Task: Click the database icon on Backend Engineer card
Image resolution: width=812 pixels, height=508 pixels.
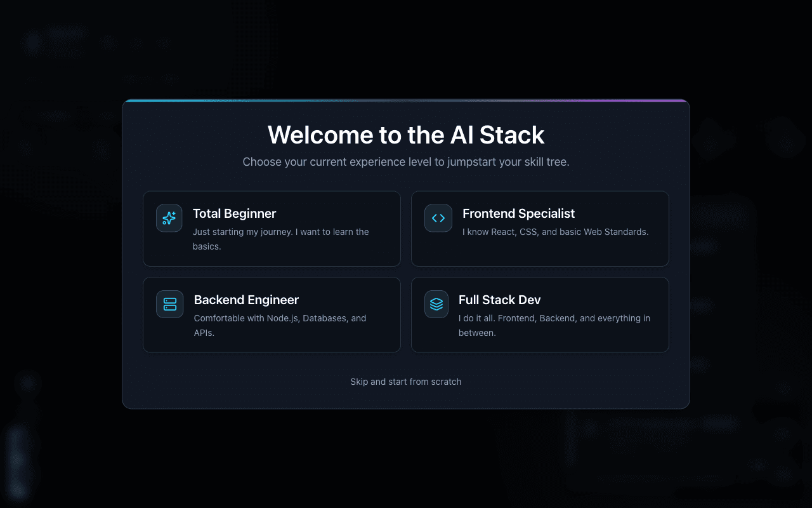Action: click(x=169, y=304)
